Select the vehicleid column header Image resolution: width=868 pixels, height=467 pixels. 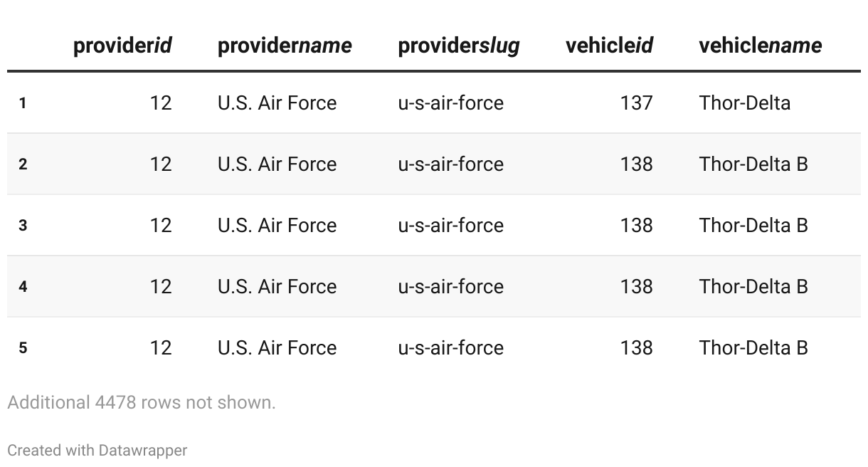609,46
